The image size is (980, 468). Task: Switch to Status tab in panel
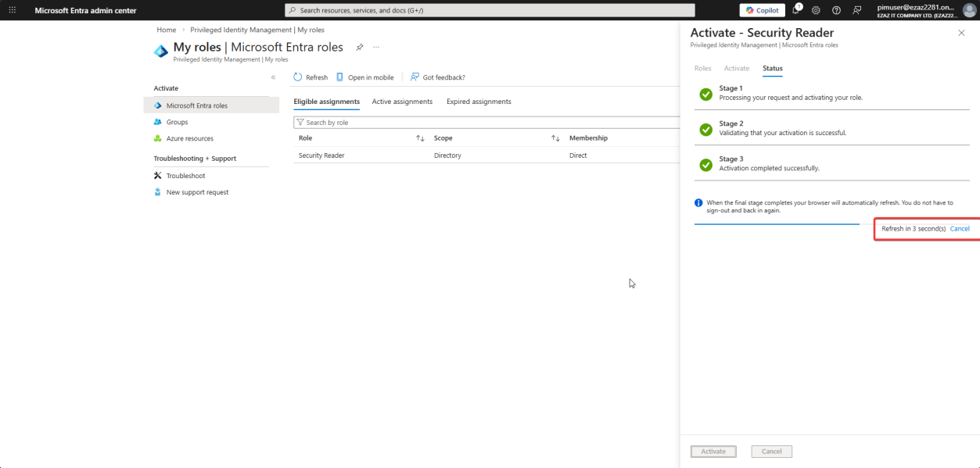pyautogui.click(x=773, y=69)
